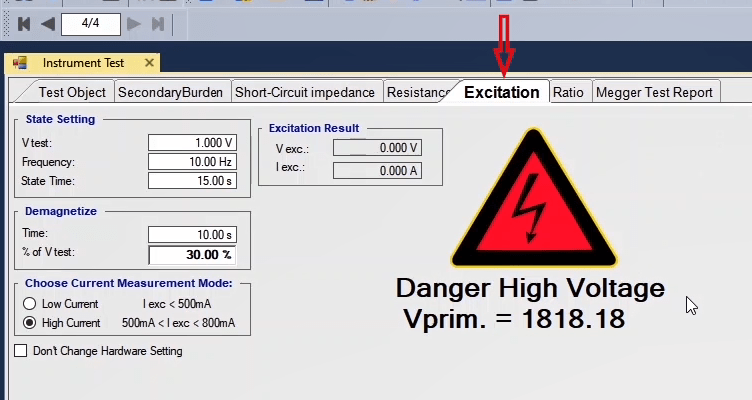Enable Don't Change Hardware Setting checkbox
The height and width of the screenshot is (400, 752).
(x=21, y=351)
